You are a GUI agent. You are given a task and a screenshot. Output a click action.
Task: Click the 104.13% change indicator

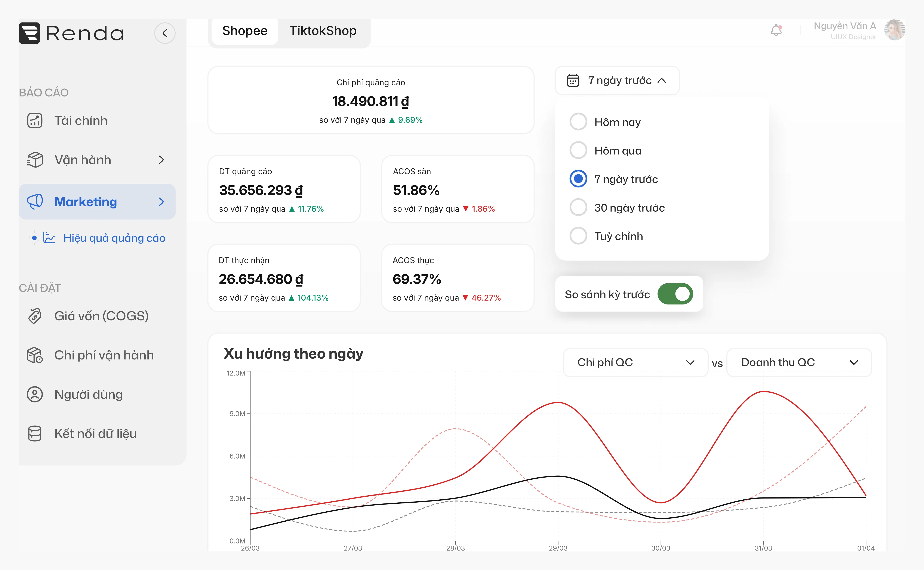[x=309, y=298]
